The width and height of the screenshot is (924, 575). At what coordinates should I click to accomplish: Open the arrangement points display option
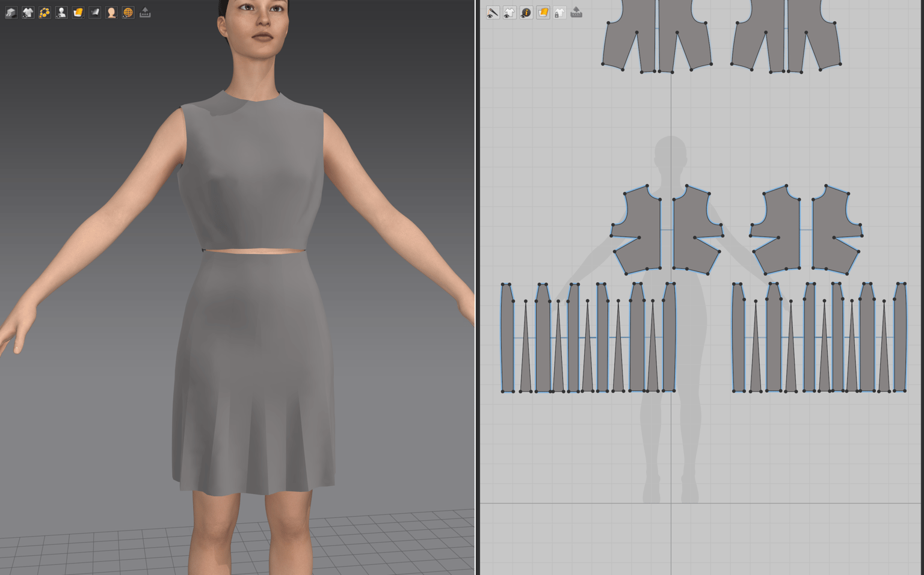tap(45, 12)
